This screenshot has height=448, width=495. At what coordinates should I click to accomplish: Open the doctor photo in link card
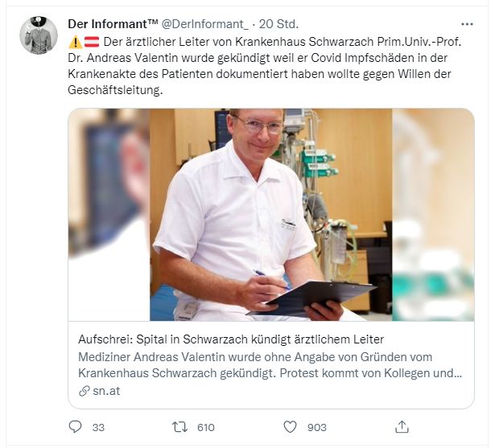pos(271,215)
